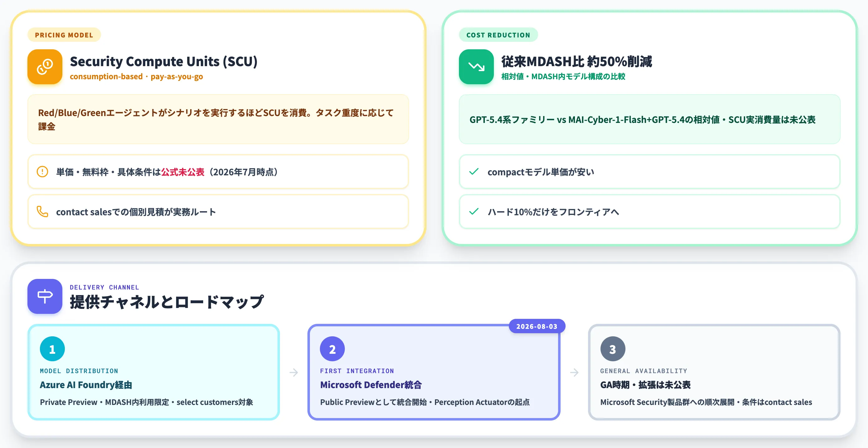
Task: Click consumption-based · pay-as-you-go subtitle
Action: coord(137,76)
